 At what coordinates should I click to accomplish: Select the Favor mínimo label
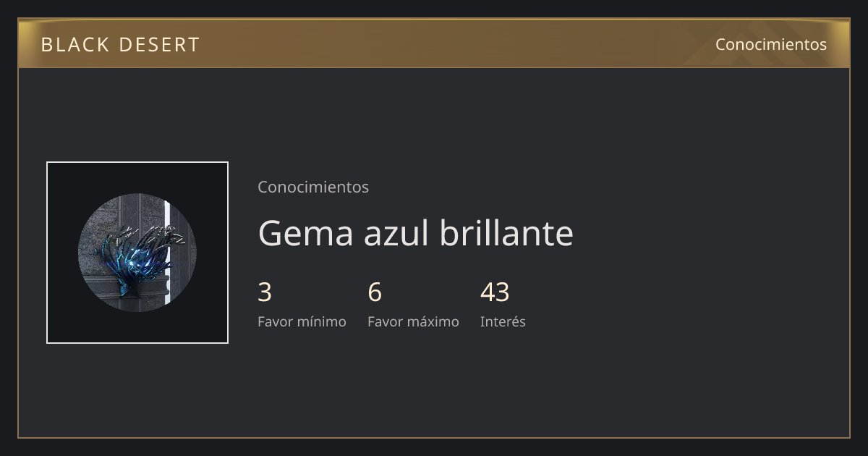coord(302,321)
